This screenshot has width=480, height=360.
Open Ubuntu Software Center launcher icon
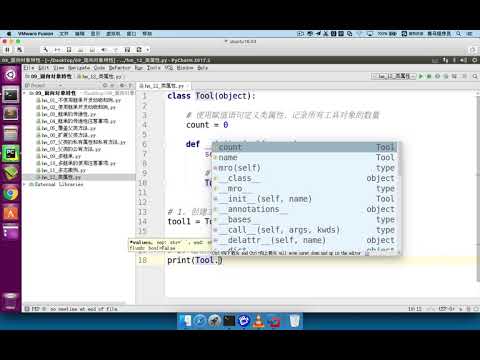(11, 213)
